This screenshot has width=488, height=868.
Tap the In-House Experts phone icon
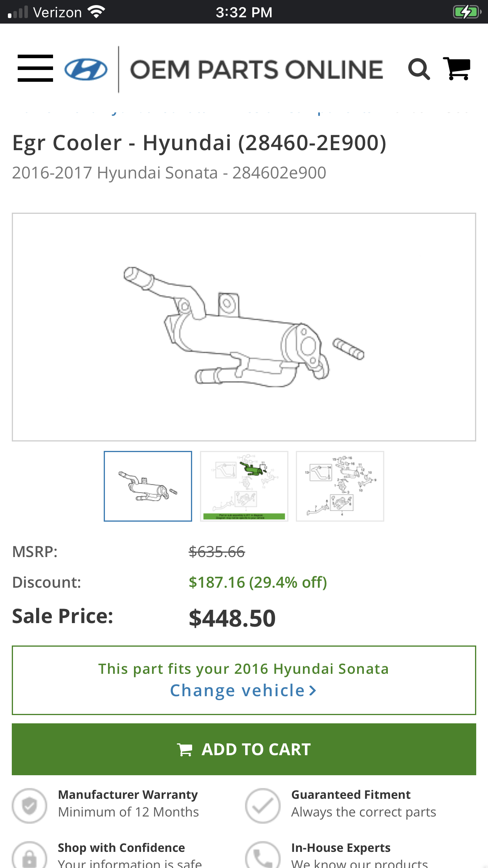point(262,856)
